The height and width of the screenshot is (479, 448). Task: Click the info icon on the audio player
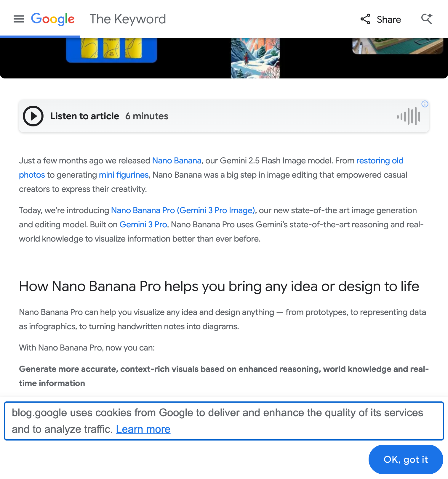pyautogui.click(x=425, y=104)
